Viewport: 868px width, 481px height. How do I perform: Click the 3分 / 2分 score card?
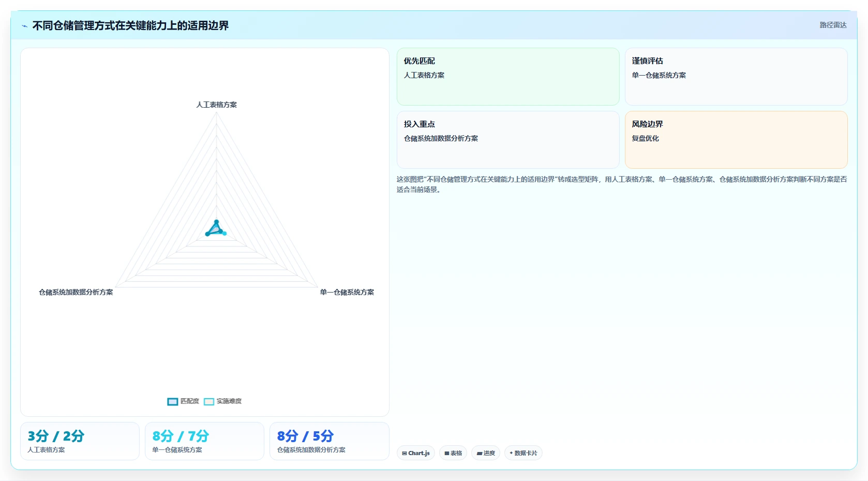80,441
